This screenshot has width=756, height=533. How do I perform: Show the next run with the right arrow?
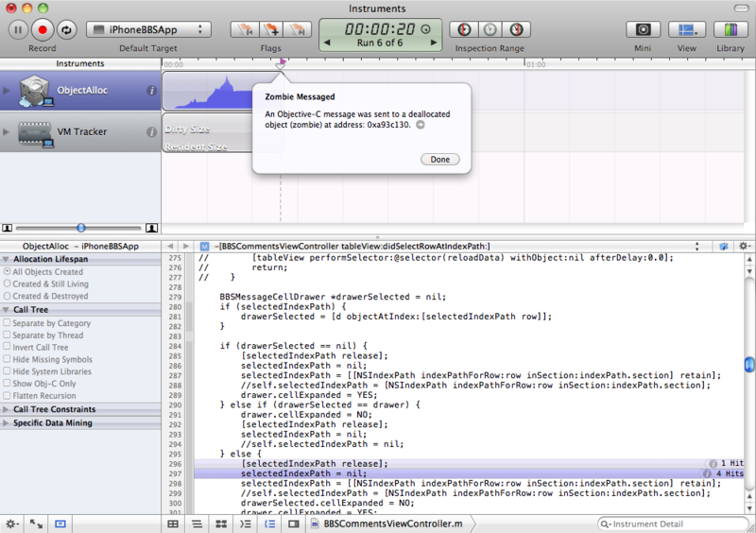(434, 43)
